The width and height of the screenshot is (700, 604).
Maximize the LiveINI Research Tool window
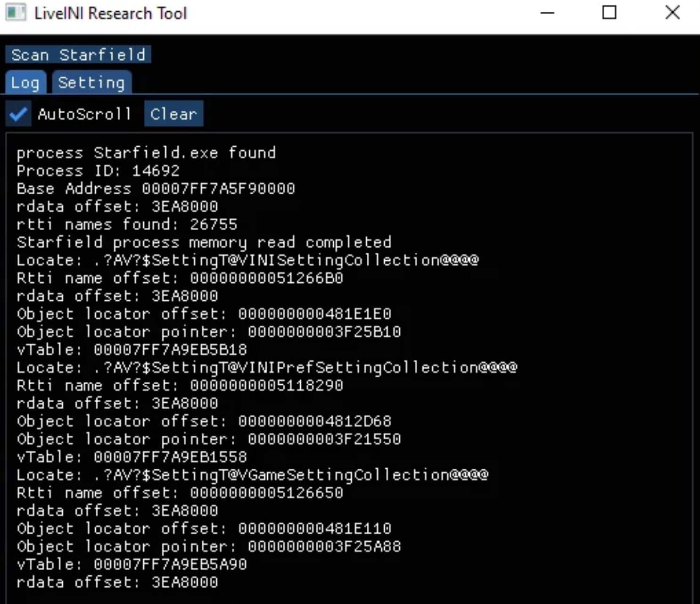tap(609, 13)
